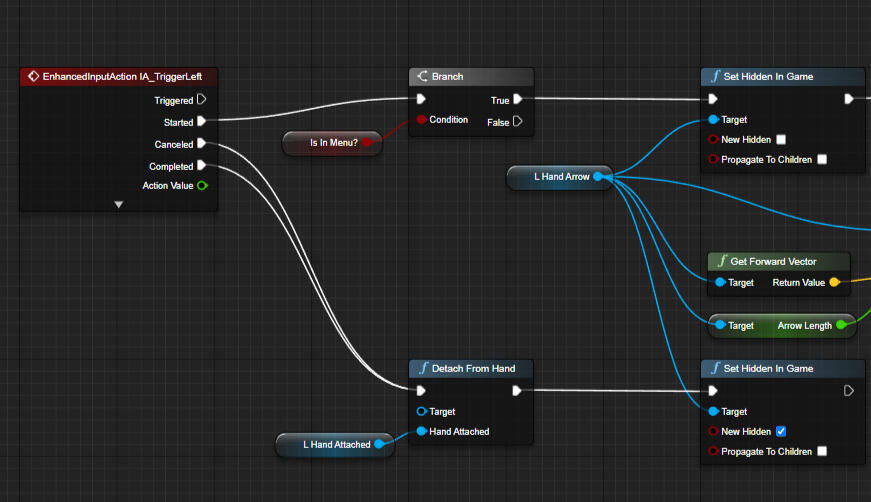Click the Triggered exec pin on IA_TriggerLeft
871x502 pixels.
coord(201,99)
